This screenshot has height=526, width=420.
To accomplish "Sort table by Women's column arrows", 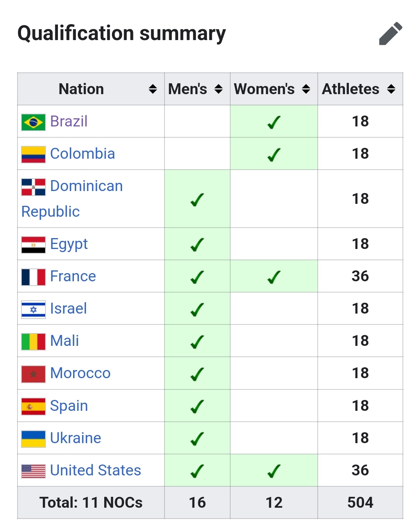I will (x=306, y=89).
